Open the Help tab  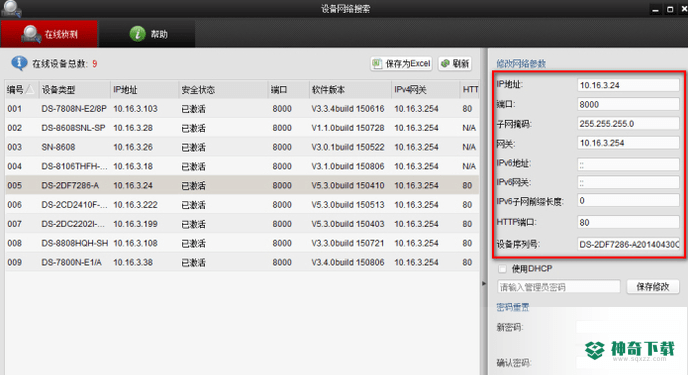(x=147, y=34)
